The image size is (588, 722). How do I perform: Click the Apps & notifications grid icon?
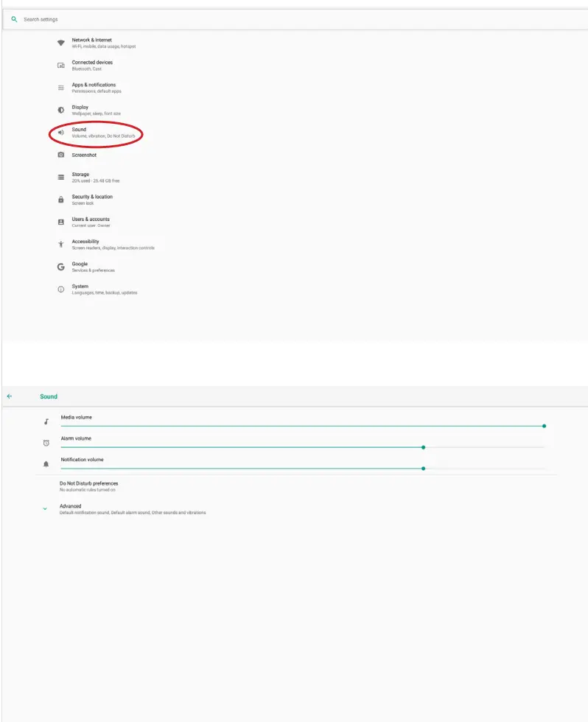(x=60, y=88)
